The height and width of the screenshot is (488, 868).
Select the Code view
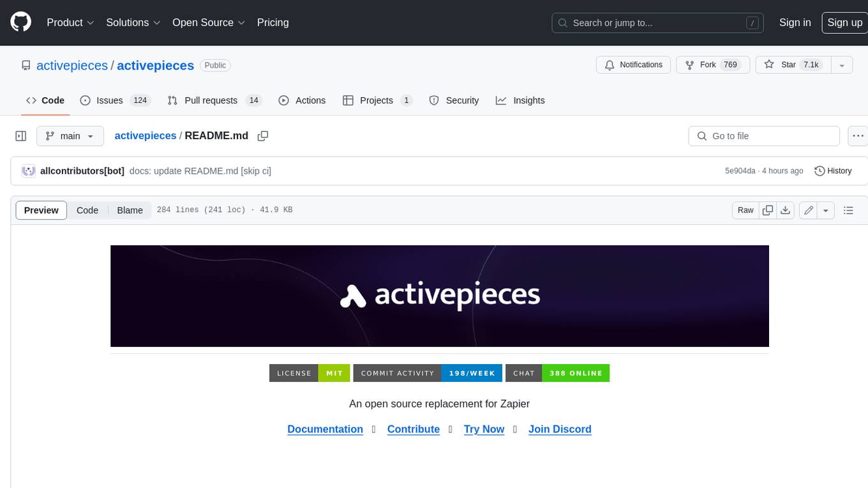pos(87,210)
